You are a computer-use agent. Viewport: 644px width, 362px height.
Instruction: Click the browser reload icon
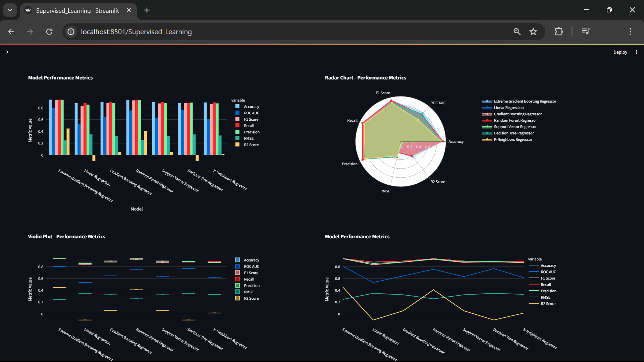[x=49, y=32]
